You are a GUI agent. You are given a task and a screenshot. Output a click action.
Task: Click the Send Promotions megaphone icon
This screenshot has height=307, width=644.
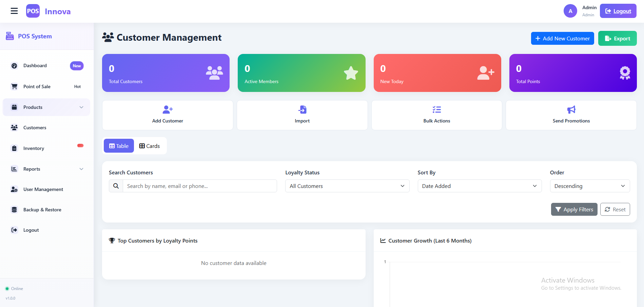point(571,110)
